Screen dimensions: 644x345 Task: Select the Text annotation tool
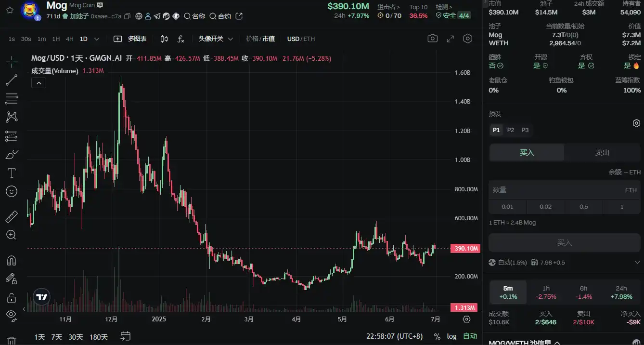coord(12,172)
